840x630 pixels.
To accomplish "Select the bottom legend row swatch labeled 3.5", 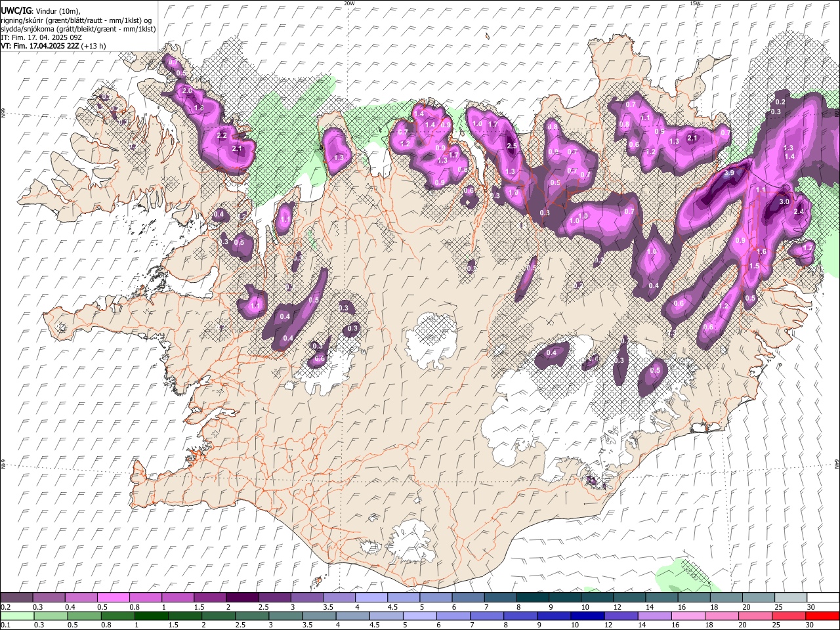I will [x=318, y=616].
